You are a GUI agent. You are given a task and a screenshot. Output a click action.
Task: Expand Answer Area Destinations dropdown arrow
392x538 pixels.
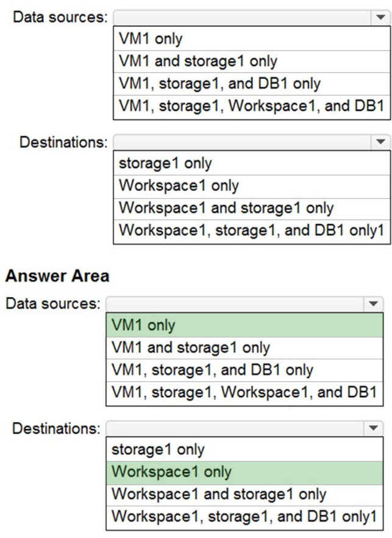click(x=372, y=429)
